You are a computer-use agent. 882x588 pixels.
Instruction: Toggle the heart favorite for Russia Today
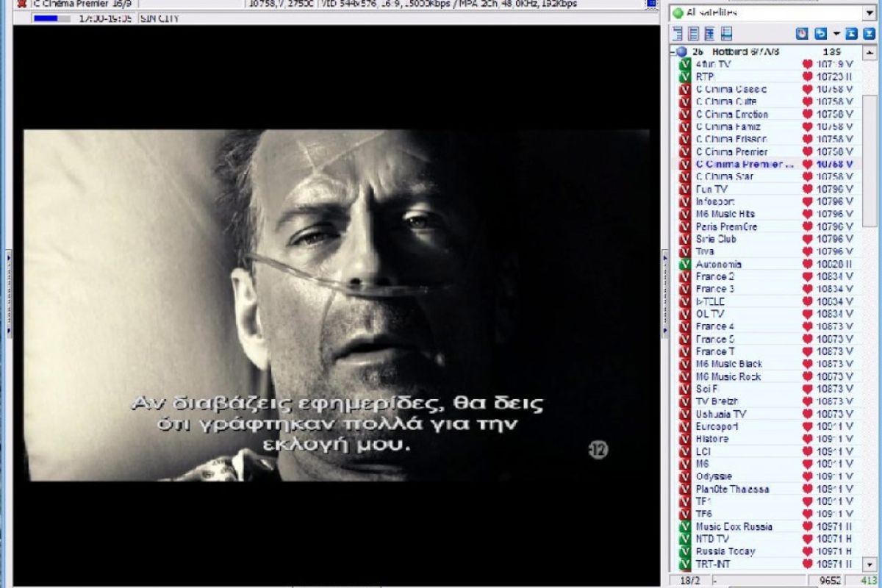(806, 551)
